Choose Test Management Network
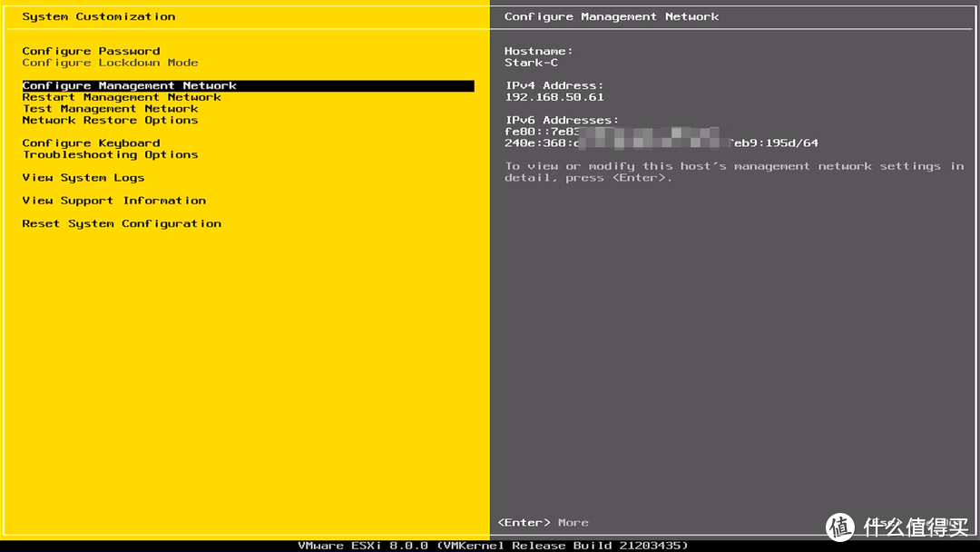980x552 pixels. pyautogui.click(x=110, y=109)
